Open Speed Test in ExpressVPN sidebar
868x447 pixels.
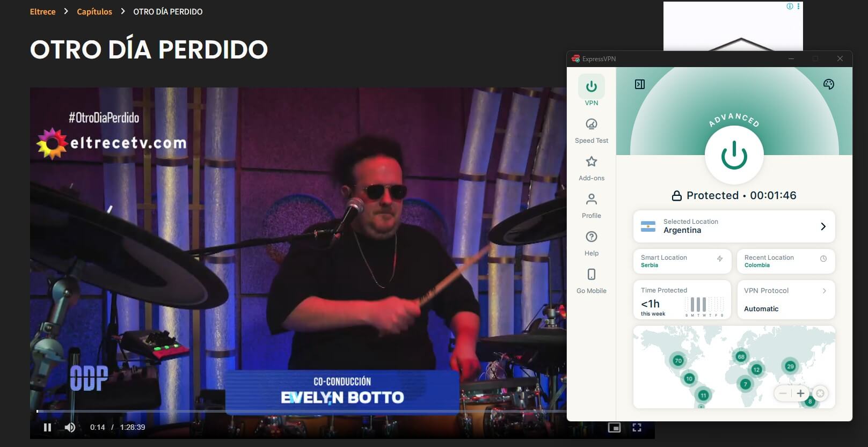(x=592, y=131)
